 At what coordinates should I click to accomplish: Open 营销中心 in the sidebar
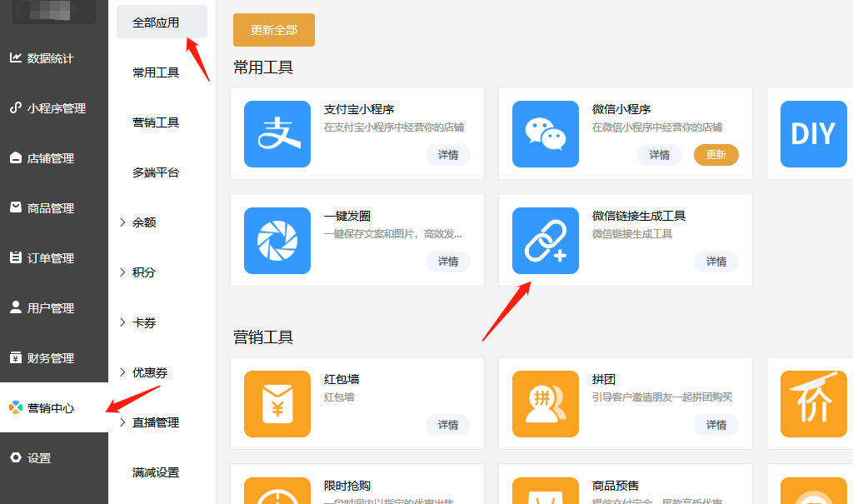(x=54, y=407)
